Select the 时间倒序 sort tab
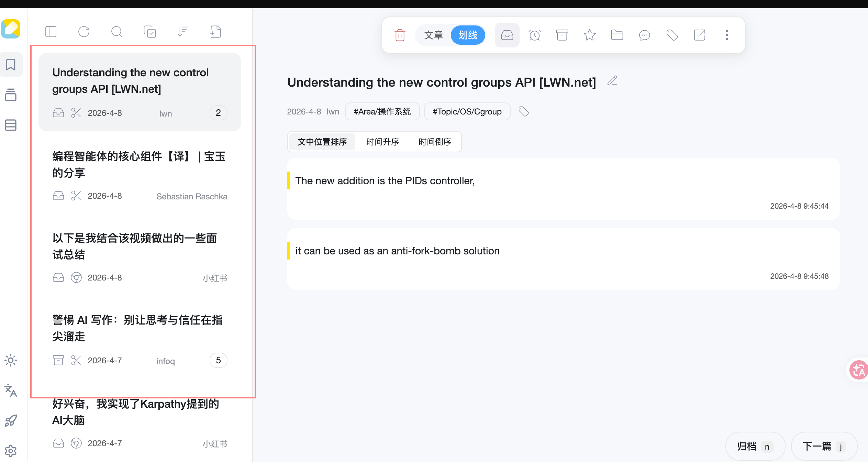Viewport: 868px width, 462px height. pos(435,142)
